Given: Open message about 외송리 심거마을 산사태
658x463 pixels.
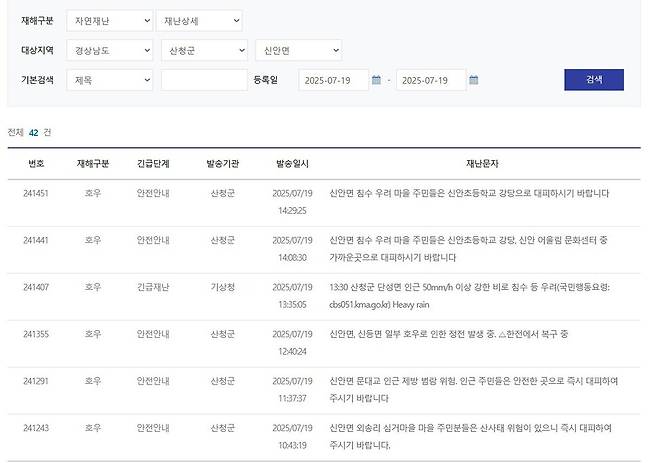Looking at the screenshot, I should (470, 437).
